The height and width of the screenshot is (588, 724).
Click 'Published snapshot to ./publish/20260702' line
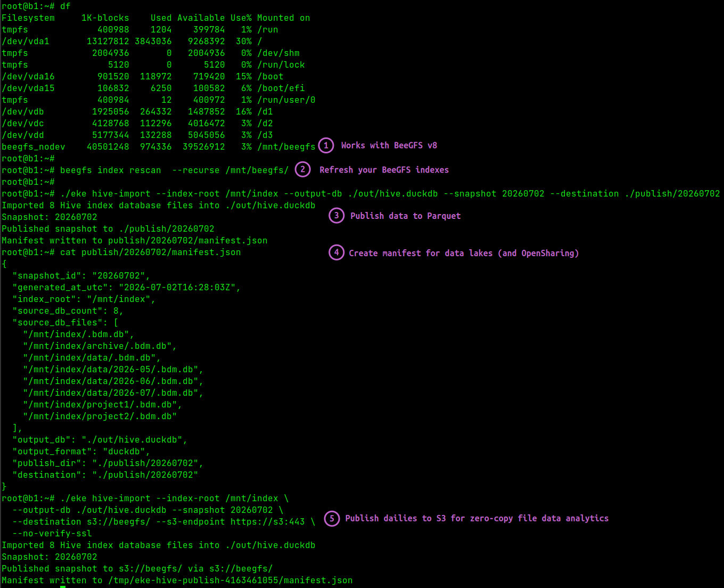108,229
